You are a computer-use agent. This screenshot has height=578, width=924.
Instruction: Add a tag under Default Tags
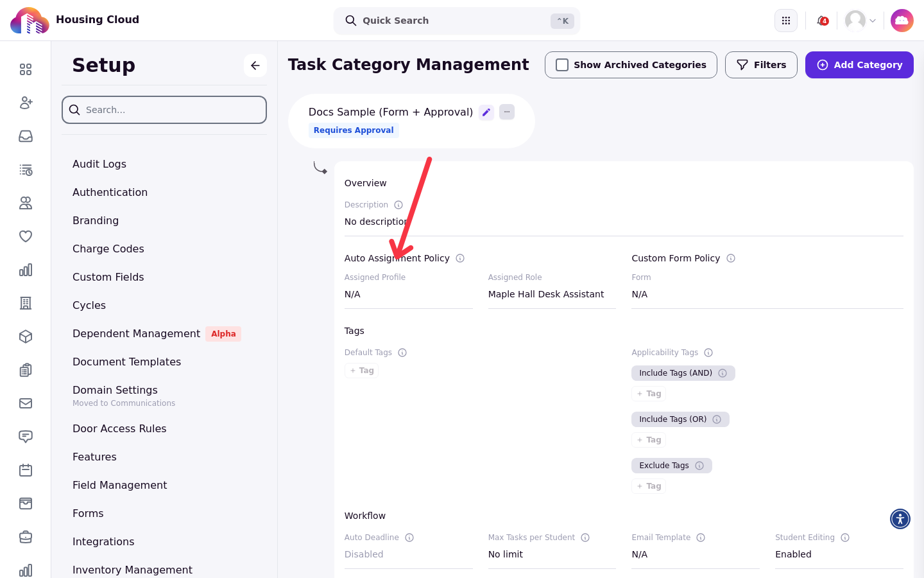[x=362, y=371]
